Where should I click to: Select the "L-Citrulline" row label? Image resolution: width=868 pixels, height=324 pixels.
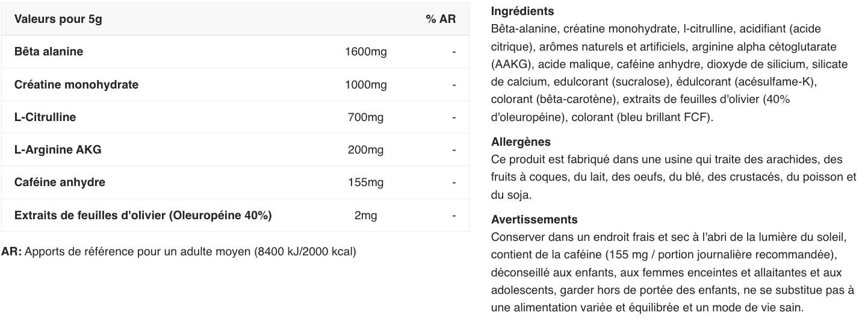click(45, 117)
